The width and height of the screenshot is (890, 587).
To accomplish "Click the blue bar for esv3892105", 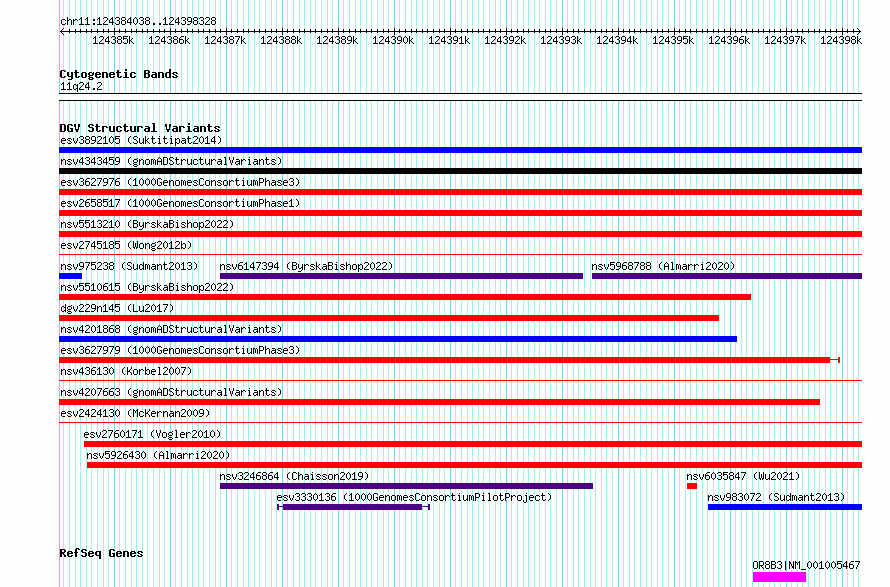I will 460,150.
